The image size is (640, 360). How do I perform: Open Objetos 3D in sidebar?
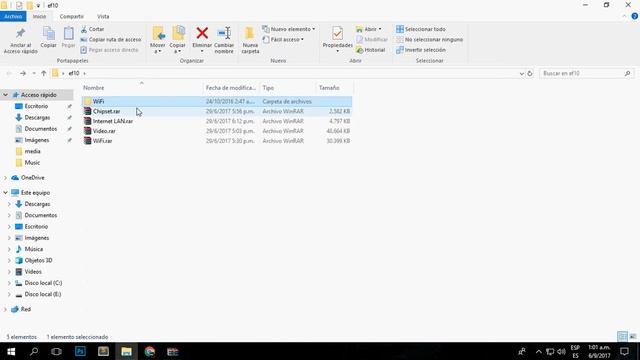coord(38,260)
